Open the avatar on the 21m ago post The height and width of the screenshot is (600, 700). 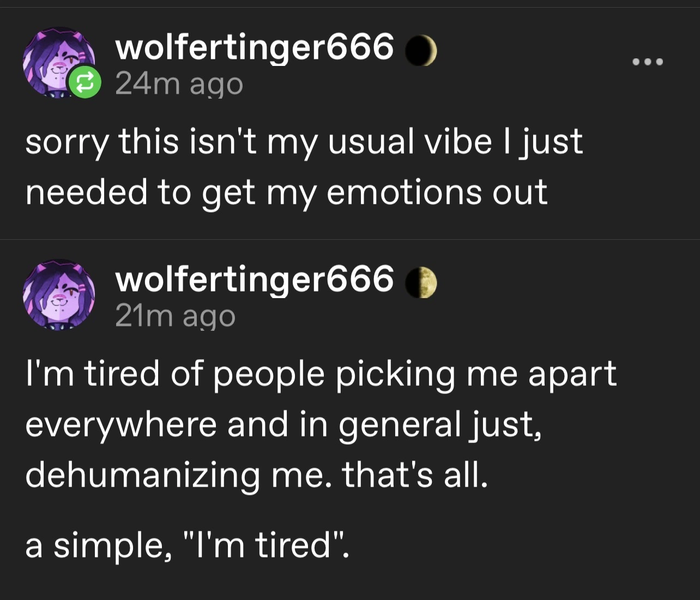pyautogui.click(x=58, y=294)
